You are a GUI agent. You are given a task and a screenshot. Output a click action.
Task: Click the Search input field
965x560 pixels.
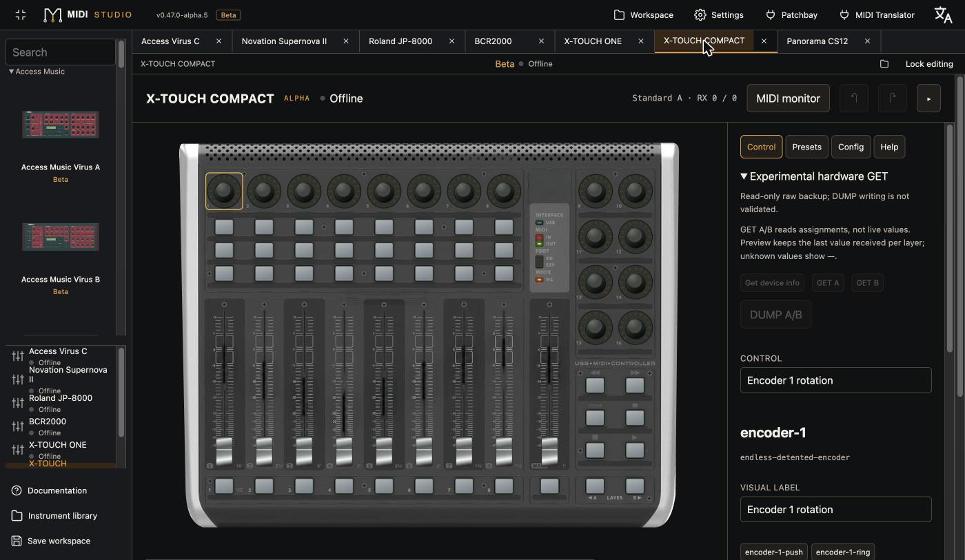click(x=61, y=52)
